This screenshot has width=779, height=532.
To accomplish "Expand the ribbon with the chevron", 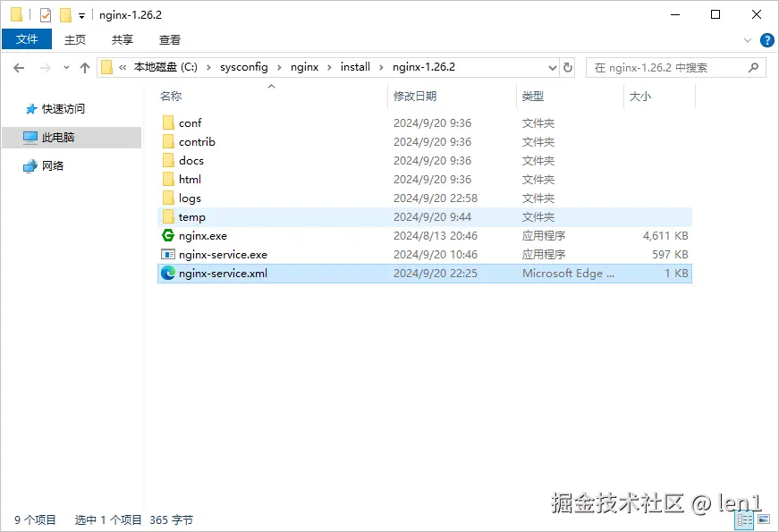I will pyautogui.click(x=747, y=40).
